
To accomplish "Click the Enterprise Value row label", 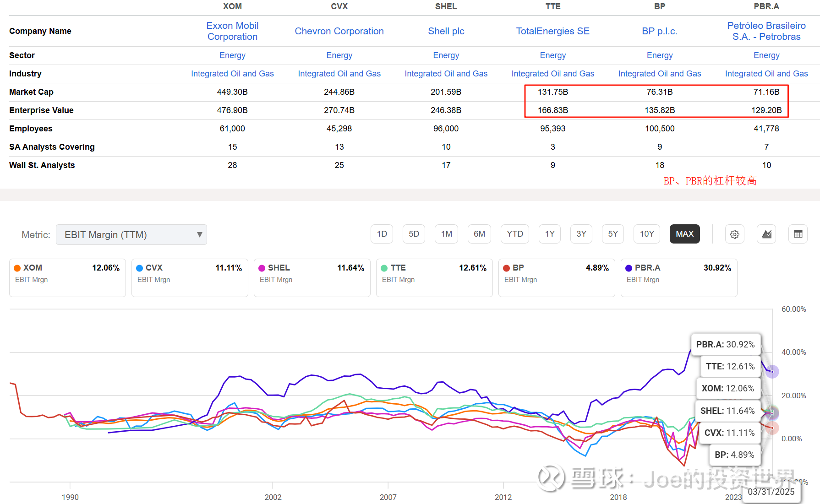I will [41, 110].
